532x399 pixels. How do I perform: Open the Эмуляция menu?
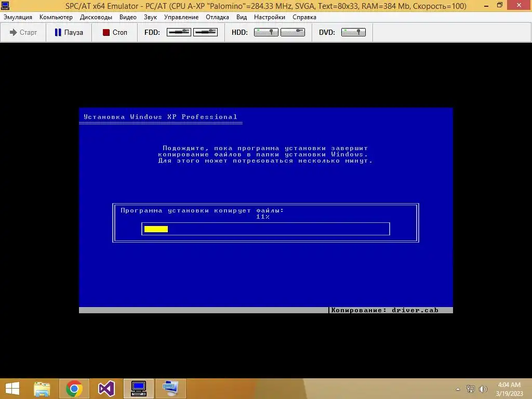18,17
